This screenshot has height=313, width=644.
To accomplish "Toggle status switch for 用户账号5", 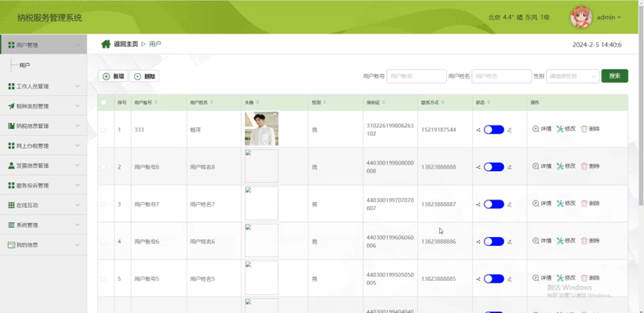I will pyautogui.click(x=494, y=279).
